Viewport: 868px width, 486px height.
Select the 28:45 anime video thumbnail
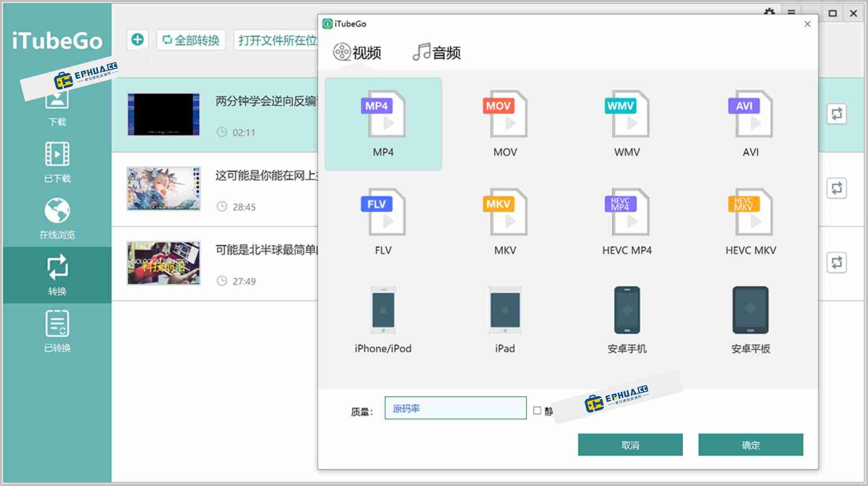(164, 189)
